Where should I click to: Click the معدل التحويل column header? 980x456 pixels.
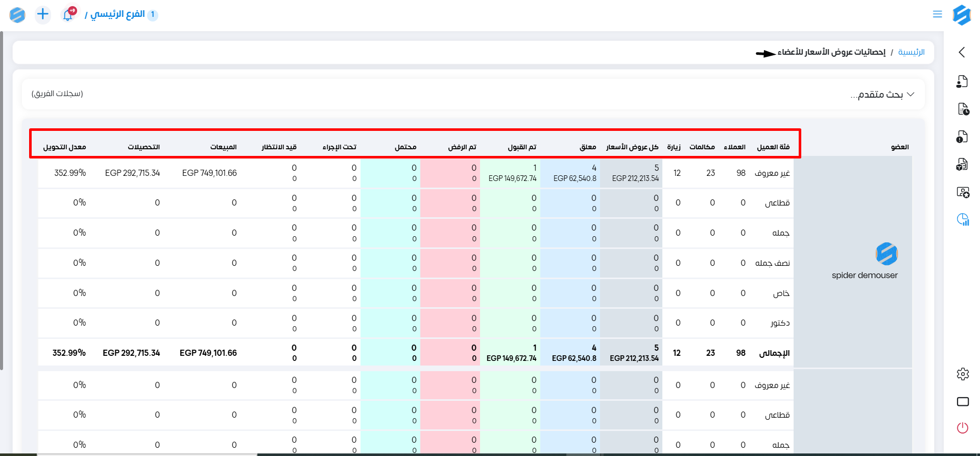coord(64,147)
